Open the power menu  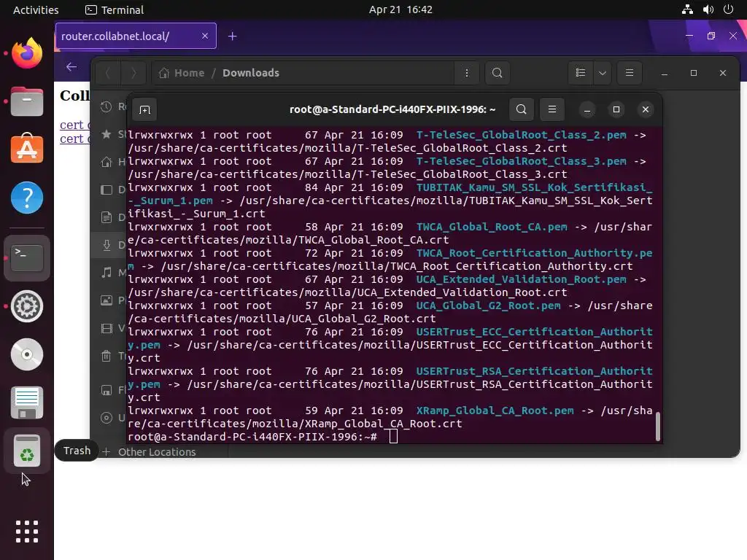click(729, 9)
